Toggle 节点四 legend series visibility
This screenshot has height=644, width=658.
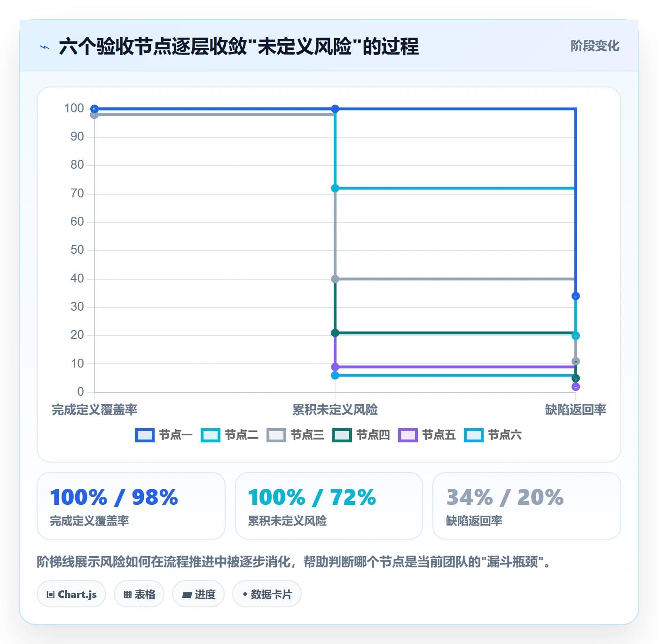pos(361,435)
